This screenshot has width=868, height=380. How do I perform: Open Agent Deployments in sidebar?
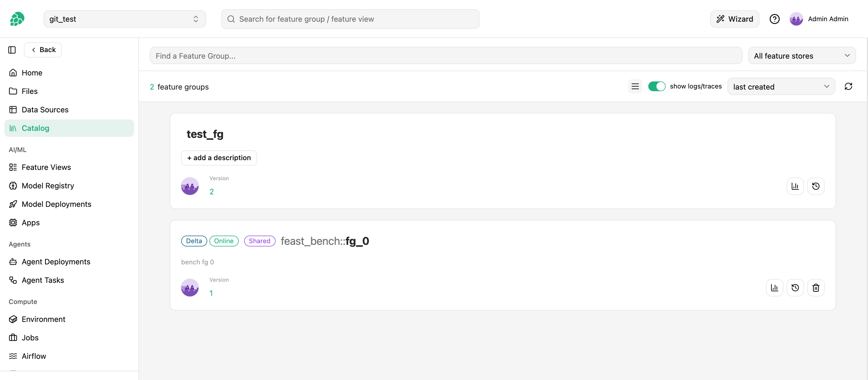[69, 262]
